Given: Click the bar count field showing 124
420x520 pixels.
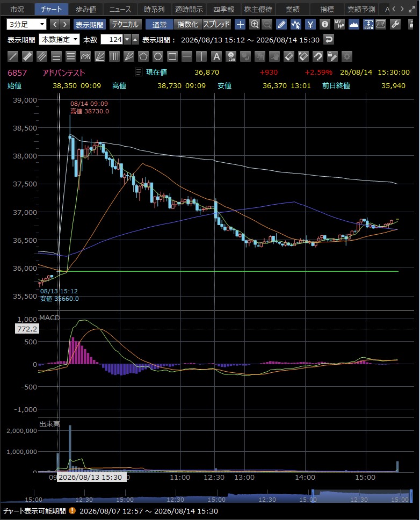Looking at the screenshot, I should [x=112, y=39].
